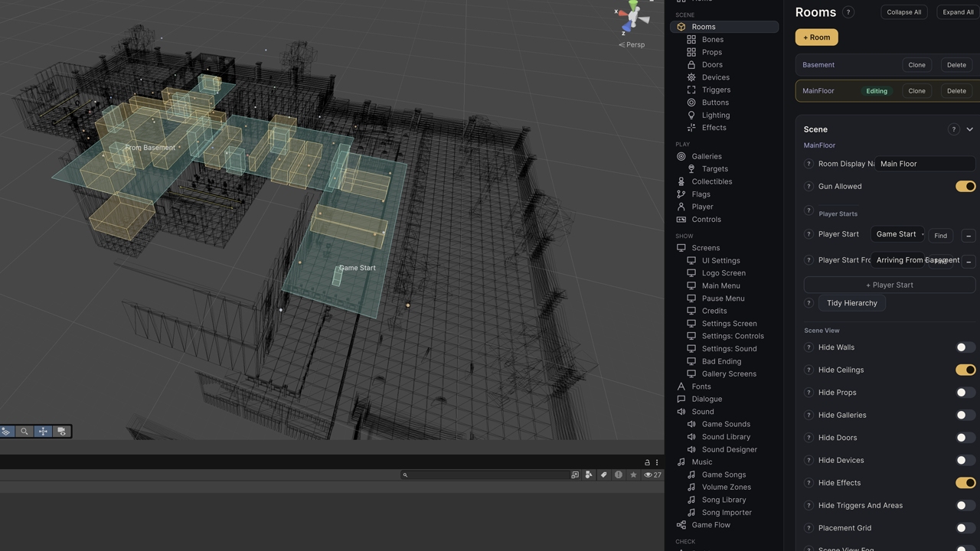Click the Bones grid icon
This screenshot has width=980, height=551.
click(691, 39)
